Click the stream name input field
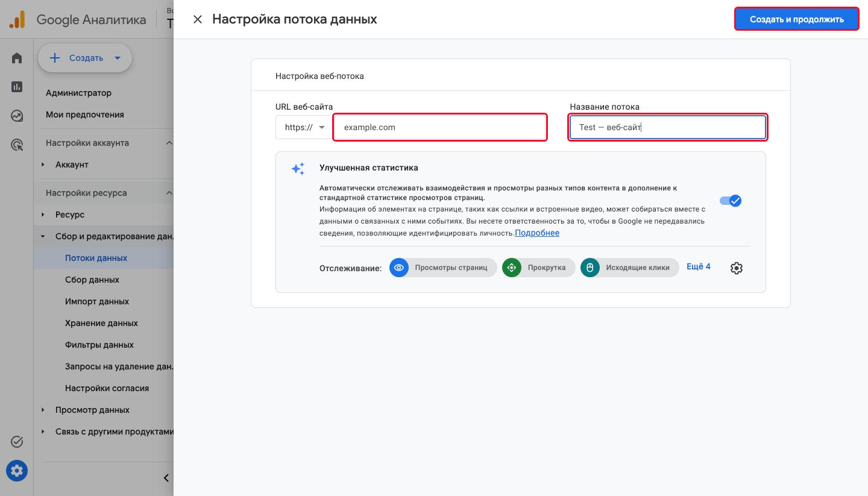Viewport: 868px width, 496px height. coord(668,127)
